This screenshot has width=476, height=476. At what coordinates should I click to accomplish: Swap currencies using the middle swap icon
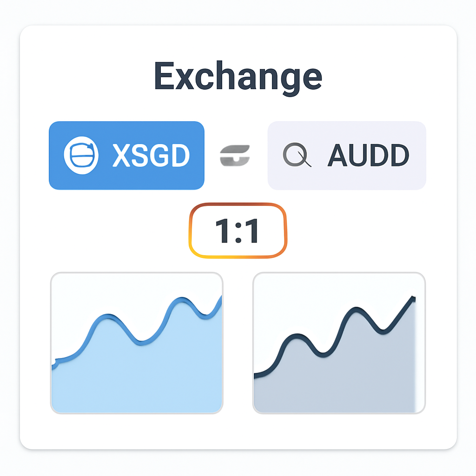click(x=235, y=155)
